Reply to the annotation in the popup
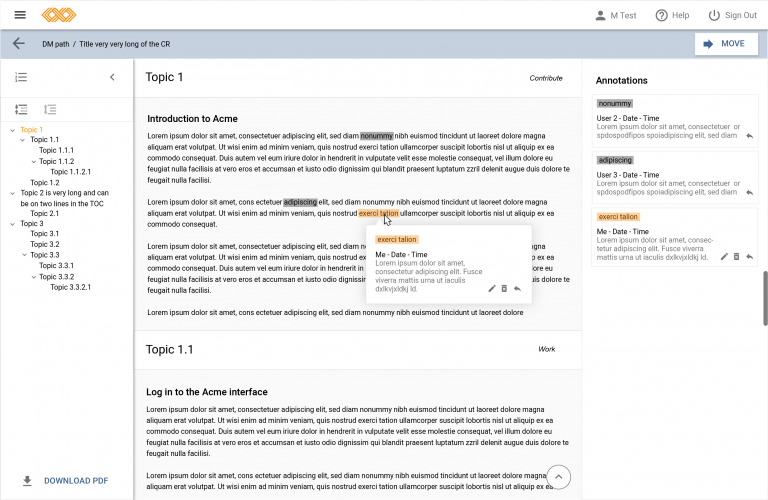 click(517, 288)
